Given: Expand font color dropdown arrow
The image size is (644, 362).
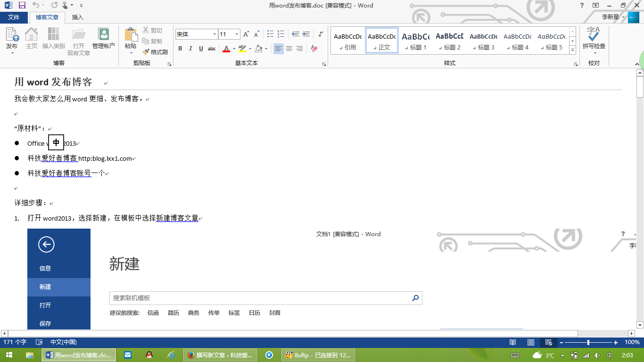Looking at the screenshot, I should click(234, 49).
